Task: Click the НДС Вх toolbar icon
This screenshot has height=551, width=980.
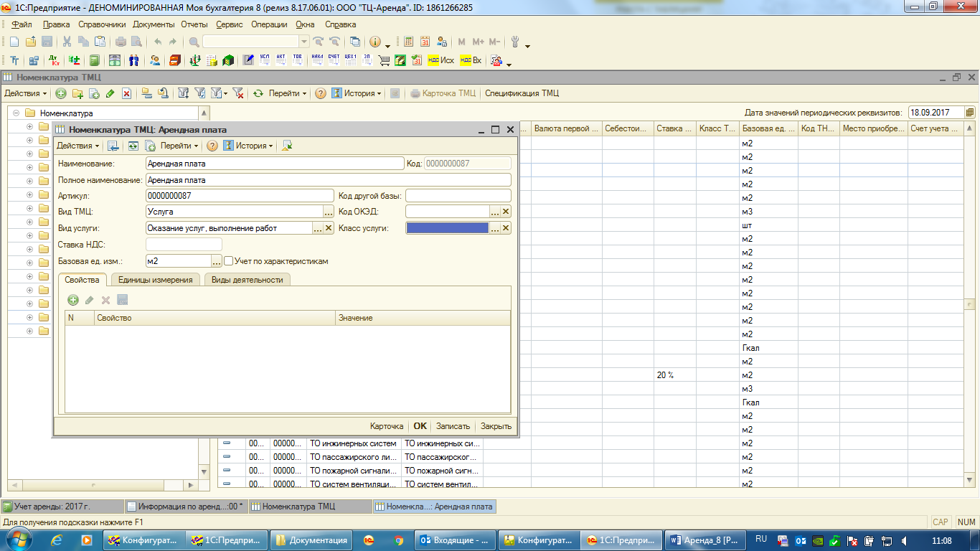Action: coord(471,61)
